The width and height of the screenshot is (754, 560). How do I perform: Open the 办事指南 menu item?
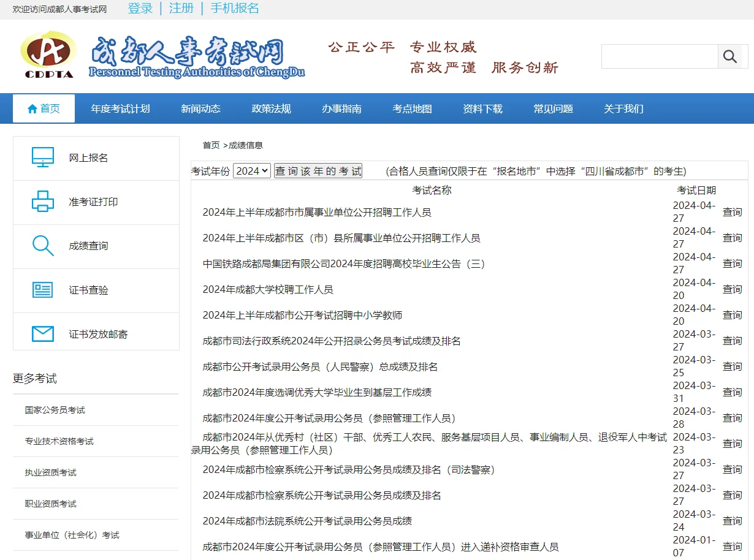[x=341, y=108]
